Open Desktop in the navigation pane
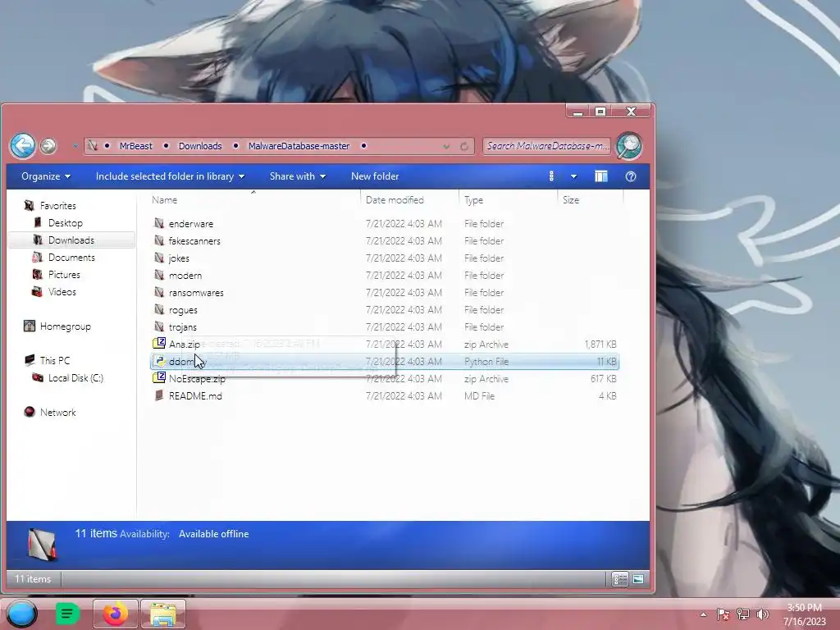840x630 pixels. (x=65, y=223)
